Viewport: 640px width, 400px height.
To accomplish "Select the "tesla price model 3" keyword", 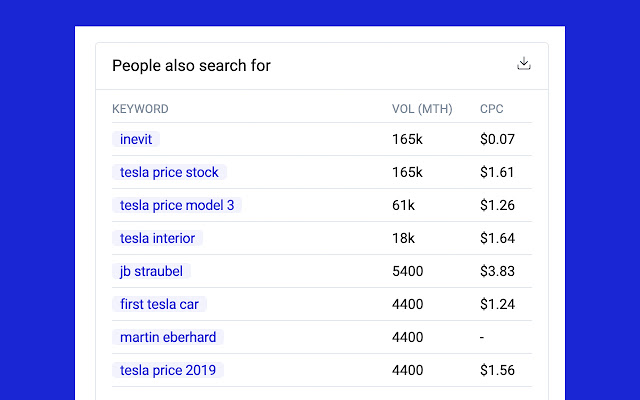I will click(177, 205).
